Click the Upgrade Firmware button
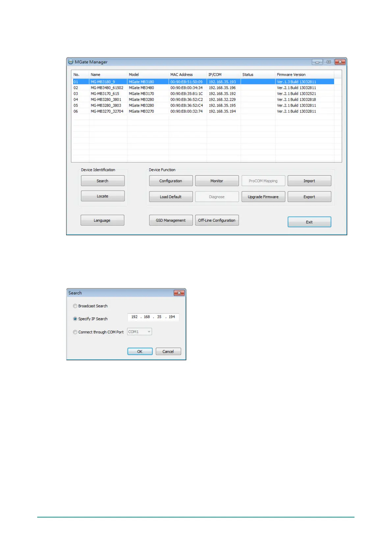Viewport: 392px width, 554px height. click(263, 197)
